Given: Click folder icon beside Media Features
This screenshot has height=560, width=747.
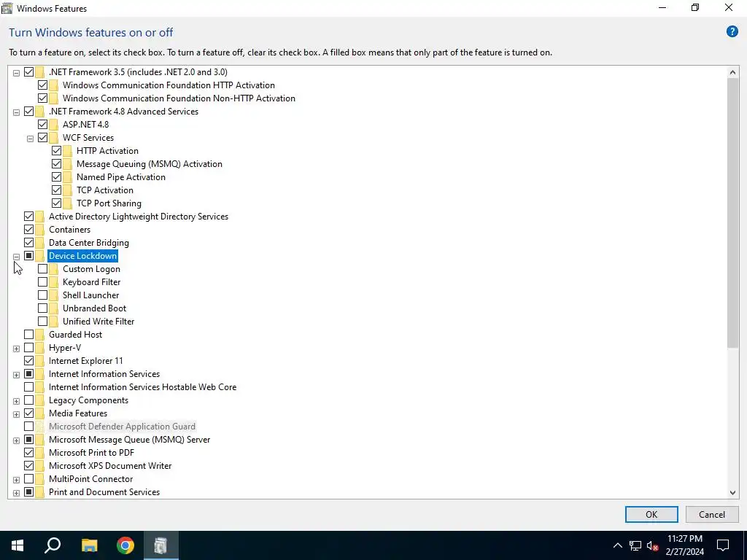Looking at the screenshot, I should coord(40,413).
